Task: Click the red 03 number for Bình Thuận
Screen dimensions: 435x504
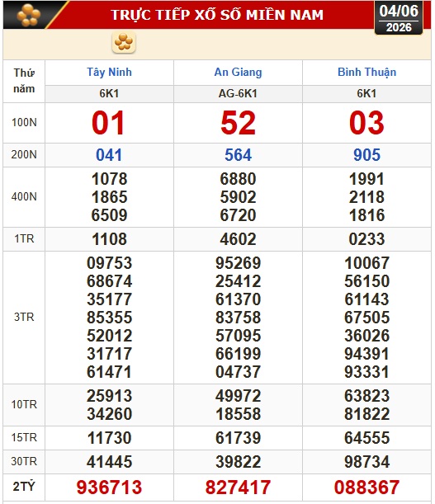Action: 366,123
